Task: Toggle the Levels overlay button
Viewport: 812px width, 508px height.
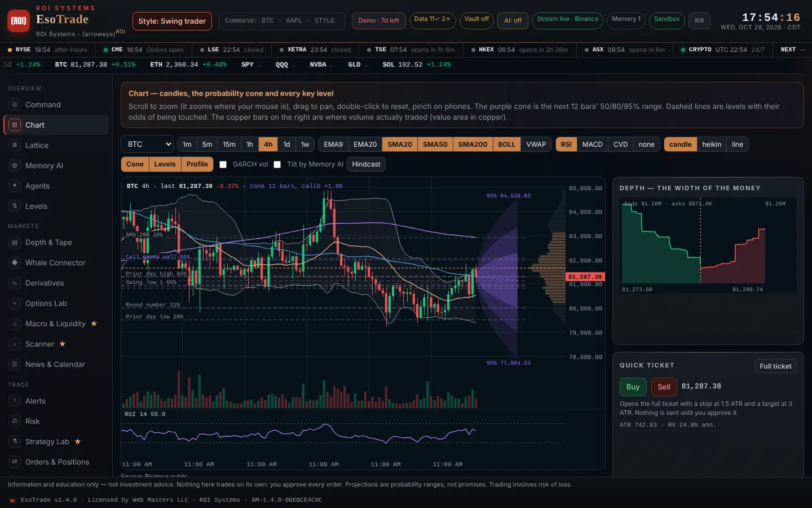Action: pos(165,164)
